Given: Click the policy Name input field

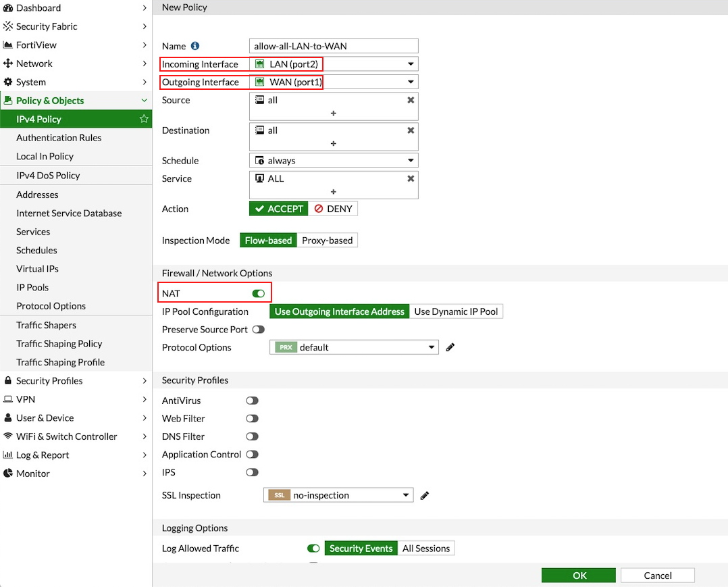Looking at the screenshot, I should (334, 46).
